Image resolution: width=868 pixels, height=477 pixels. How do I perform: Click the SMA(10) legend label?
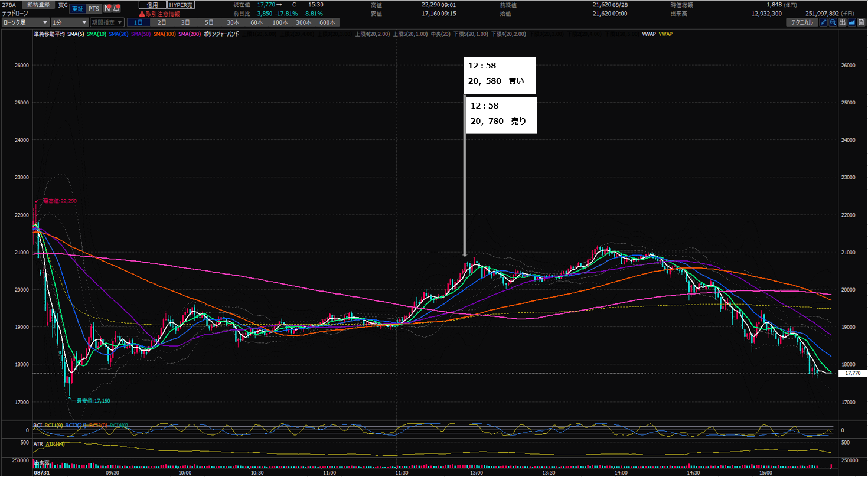click(96, 34)
